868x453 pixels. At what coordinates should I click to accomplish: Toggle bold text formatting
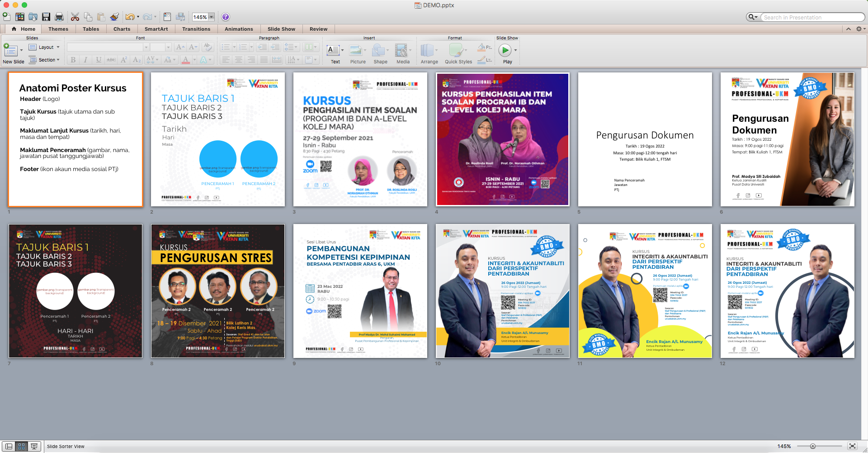click(x=73, y=59)
